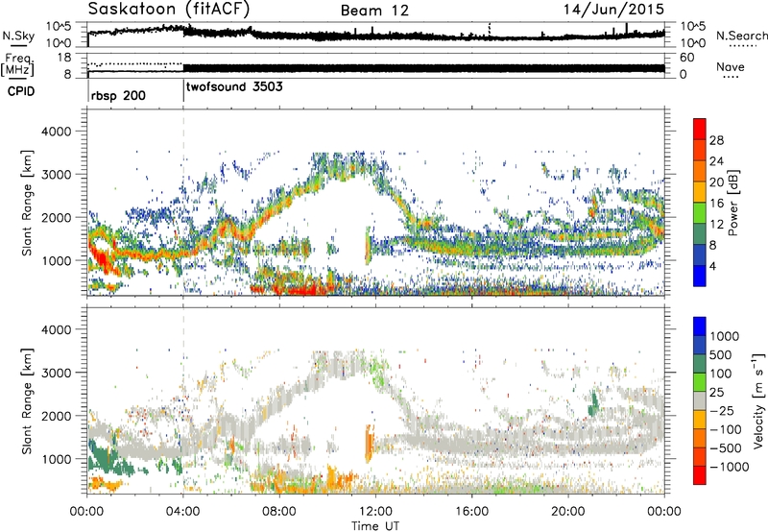Click the '18' tick on frequency axis

point(64,58)
